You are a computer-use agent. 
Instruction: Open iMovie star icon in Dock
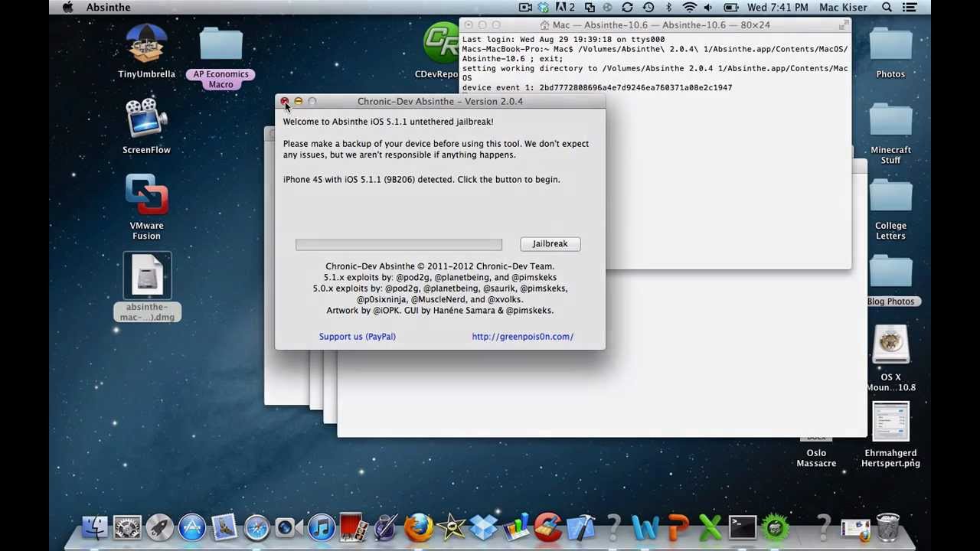(451, 527)
